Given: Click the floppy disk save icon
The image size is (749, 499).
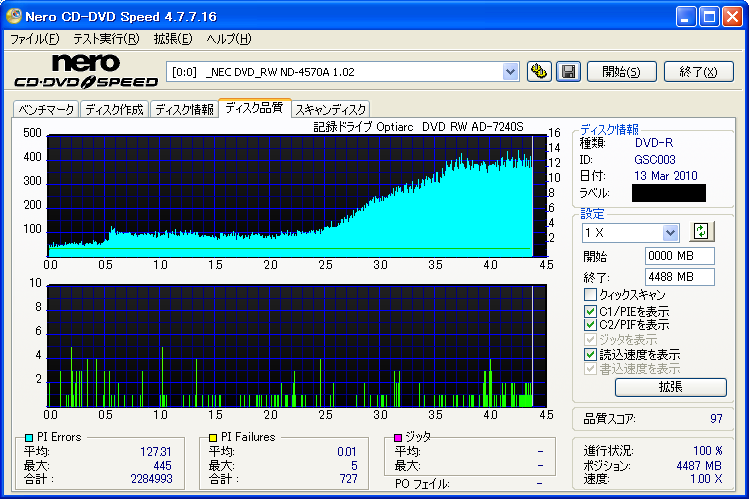Looking at the screenshot, I should 568,72.
